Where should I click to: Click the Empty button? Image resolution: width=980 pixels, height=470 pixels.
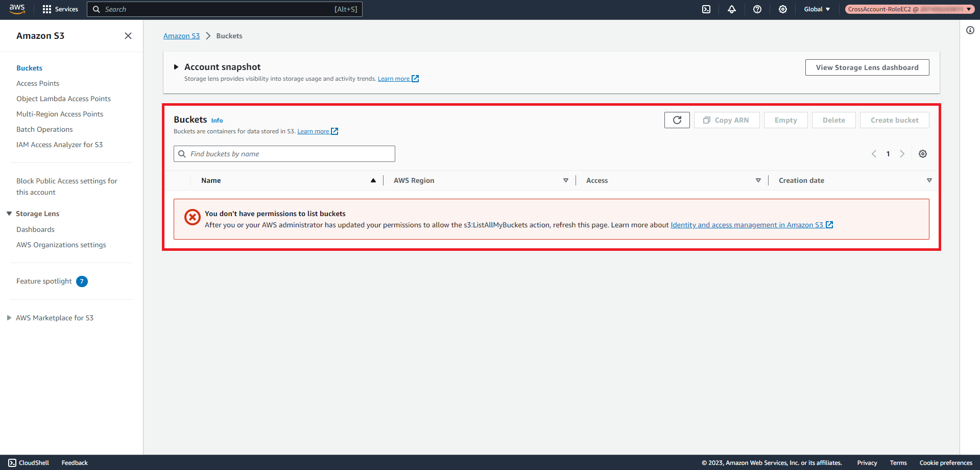(x=786, y=120)
